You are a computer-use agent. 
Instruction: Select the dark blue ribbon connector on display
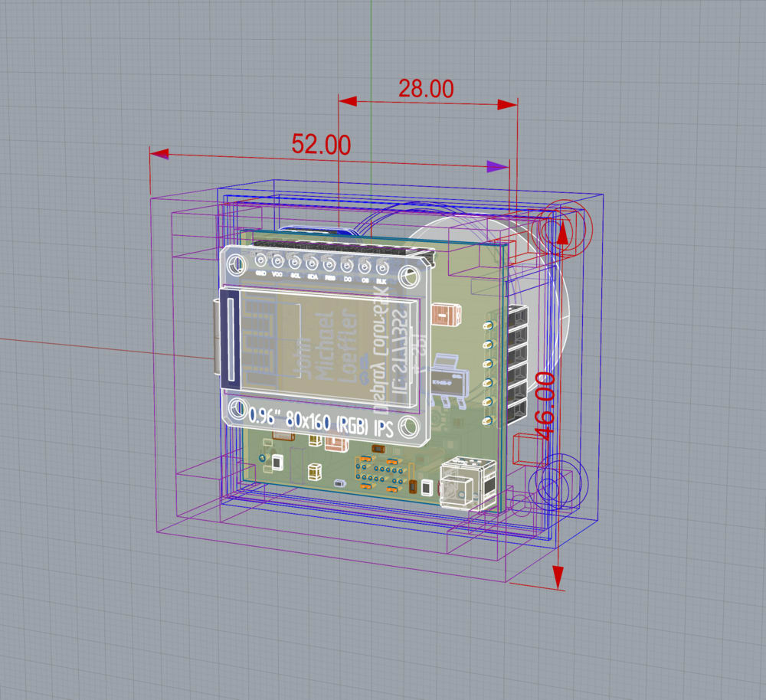point(230,339)
